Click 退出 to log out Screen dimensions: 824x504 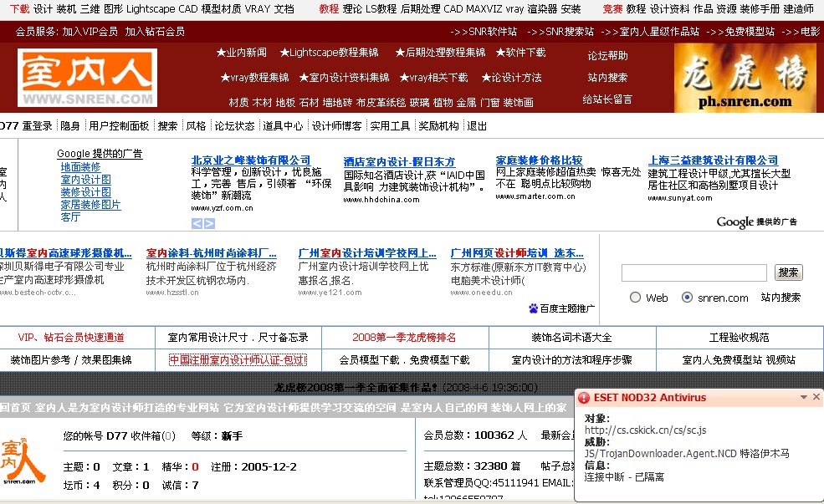tap(477, 126)
